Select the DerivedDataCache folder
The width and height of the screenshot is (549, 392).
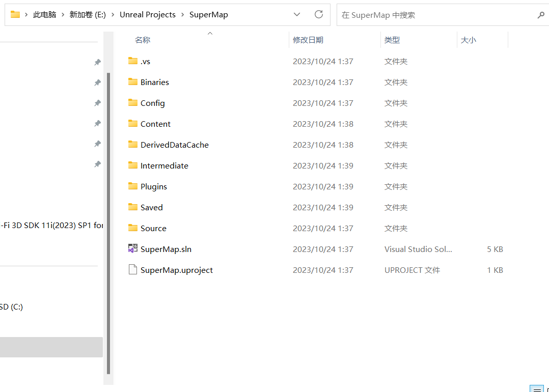(x=174, y=145)
